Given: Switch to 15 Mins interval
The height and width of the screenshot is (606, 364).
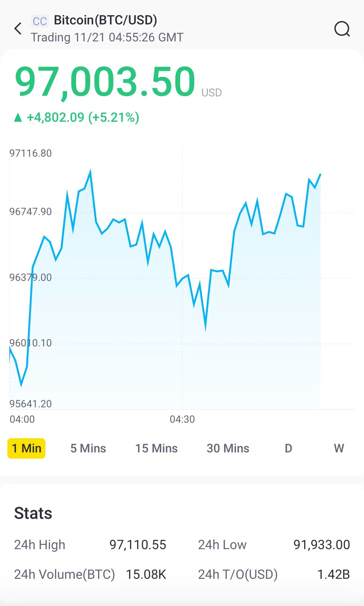Looking at the screenshot, I should [157, 448].
